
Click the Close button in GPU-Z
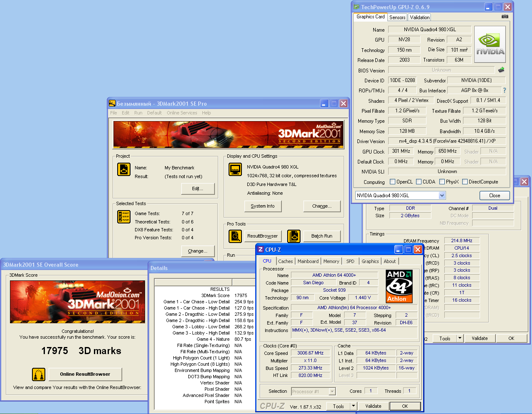click(495, 196)
